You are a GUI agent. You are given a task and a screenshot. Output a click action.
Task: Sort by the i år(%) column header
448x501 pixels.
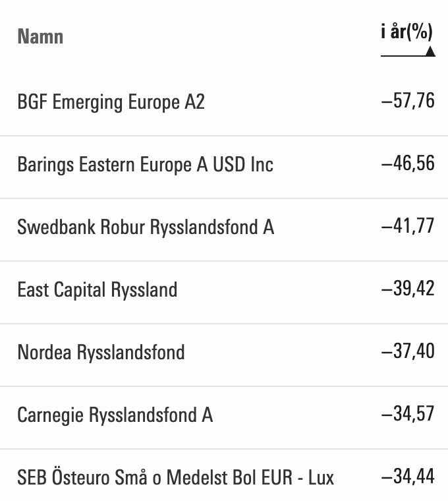[x=406, y=32]
